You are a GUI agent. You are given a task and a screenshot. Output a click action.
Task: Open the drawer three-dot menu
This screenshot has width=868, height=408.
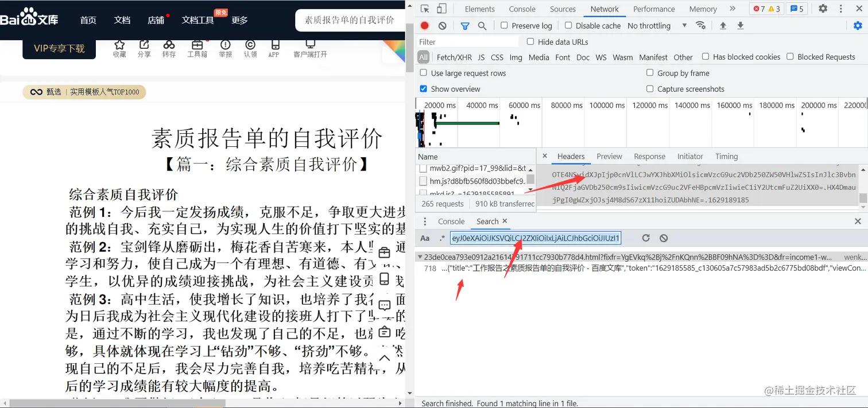425,222
